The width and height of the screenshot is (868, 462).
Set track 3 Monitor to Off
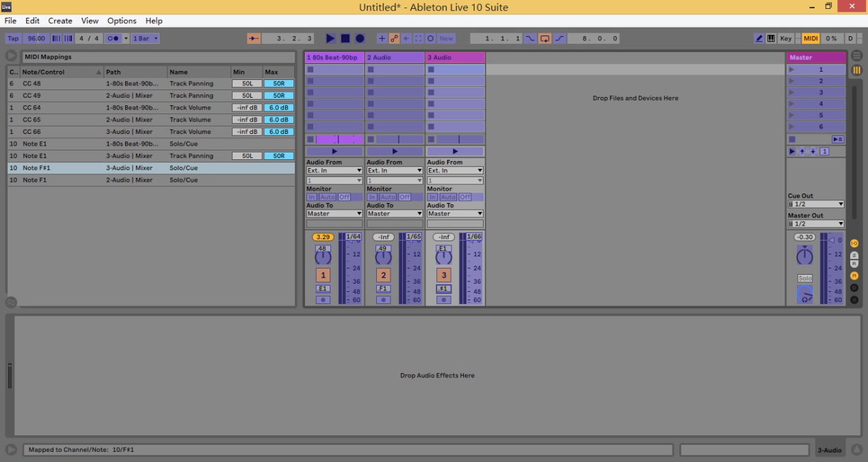point(465,198)
